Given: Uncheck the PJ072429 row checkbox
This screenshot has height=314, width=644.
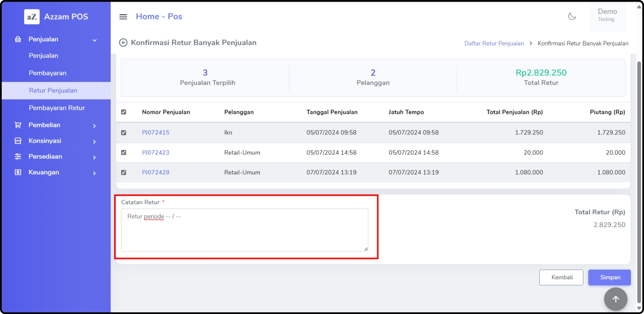Looking at the screenshot, I should (x=123, y=172).
